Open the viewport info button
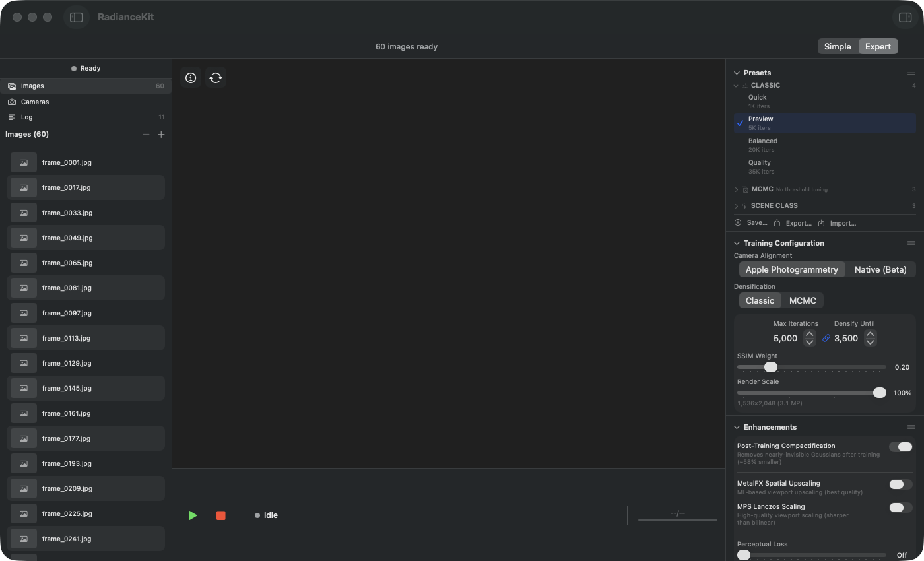The width and height of the screenshot is (924, 561). pyautogui.click(x=191, y=78)
